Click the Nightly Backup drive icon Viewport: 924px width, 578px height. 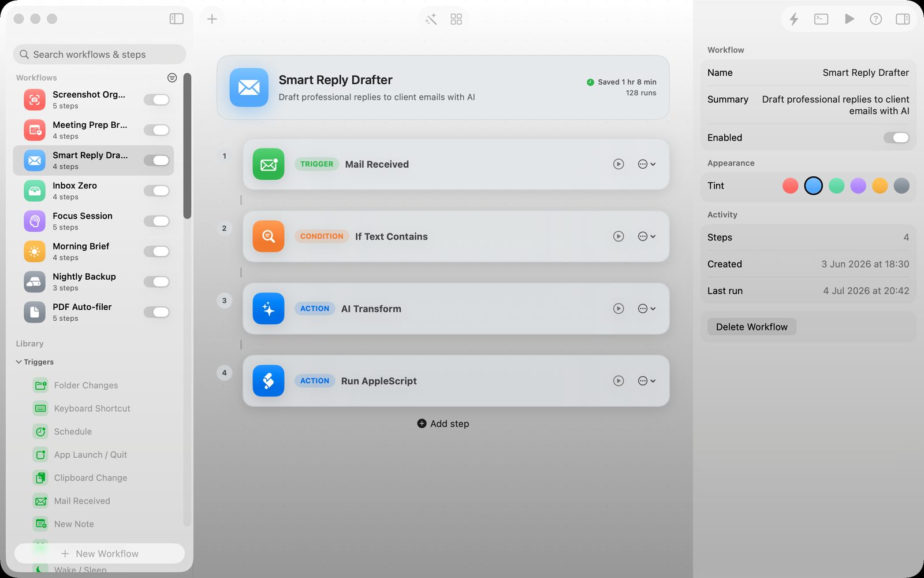point(35,282)
